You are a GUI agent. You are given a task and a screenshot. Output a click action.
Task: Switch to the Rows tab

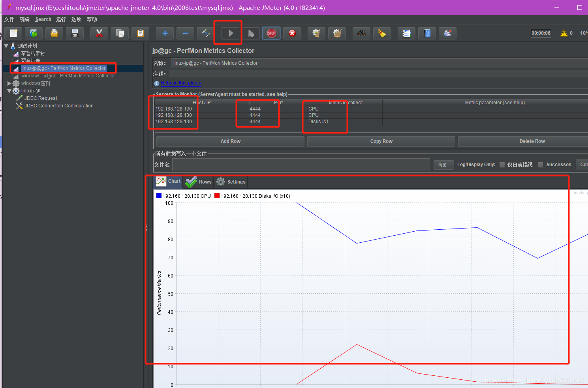[x=199, y=182]
